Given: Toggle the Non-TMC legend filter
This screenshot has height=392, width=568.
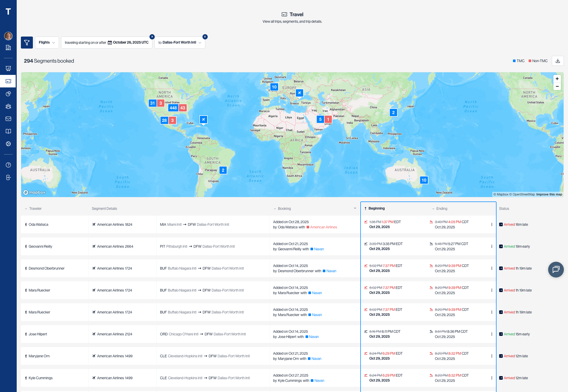Looking at the screenshot, I should (x=538, y=61).
